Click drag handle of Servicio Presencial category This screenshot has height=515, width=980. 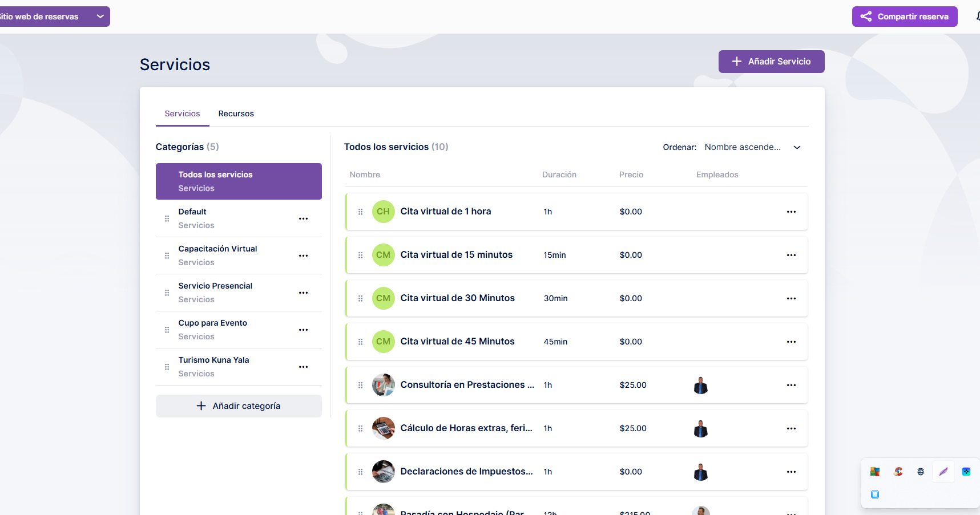pyautogui.click(x=167, y=293)
